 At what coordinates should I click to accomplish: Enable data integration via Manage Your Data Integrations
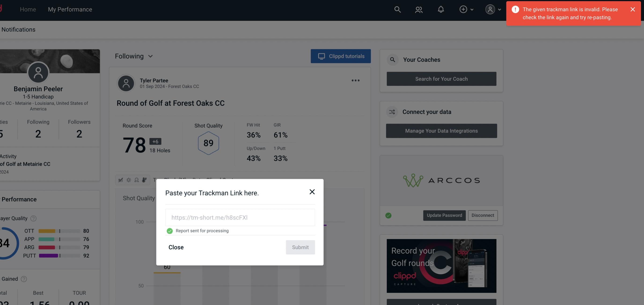click(442, 131)
